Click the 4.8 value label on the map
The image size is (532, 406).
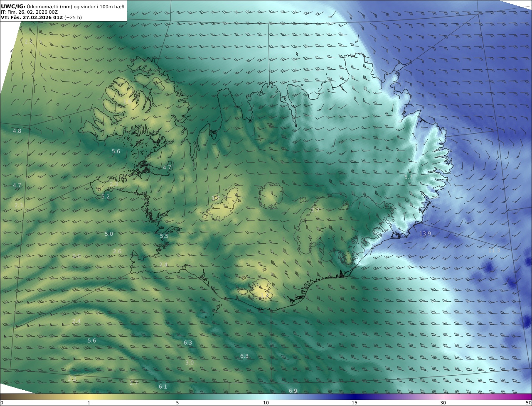click(17, 131)
